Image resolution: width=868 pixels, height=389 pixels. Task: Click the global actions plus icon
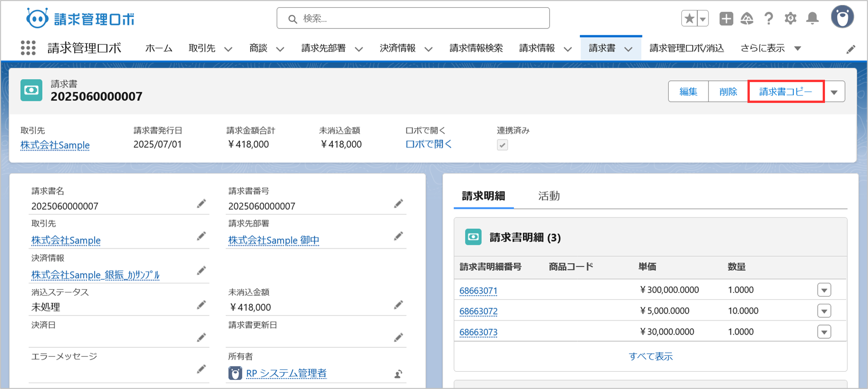[726, 19]
